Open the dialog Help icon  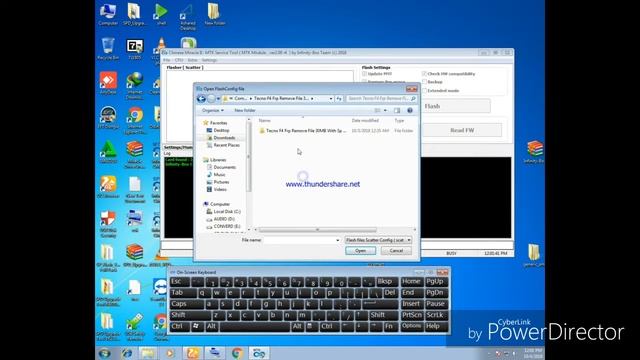coord(410,111)
